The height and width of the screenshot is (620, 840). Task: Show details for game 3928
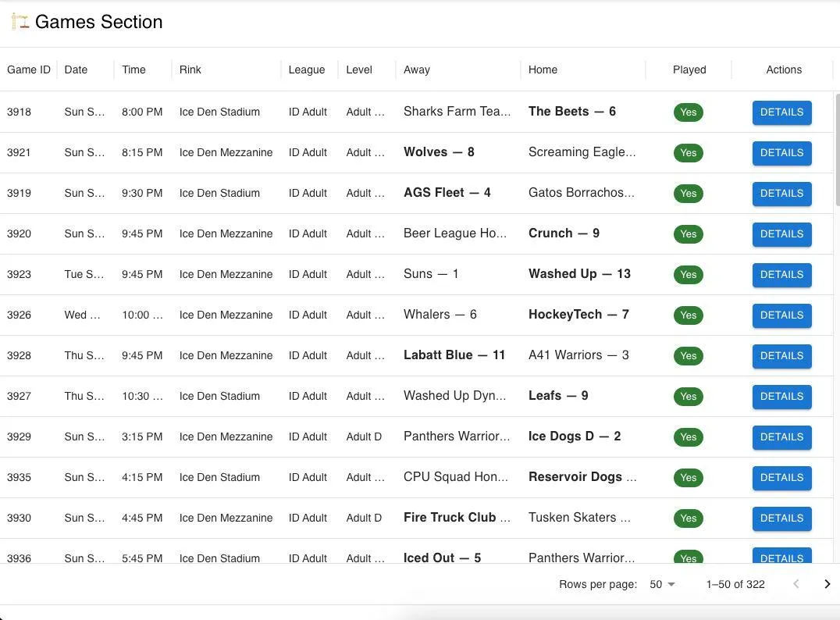(781, 356)
